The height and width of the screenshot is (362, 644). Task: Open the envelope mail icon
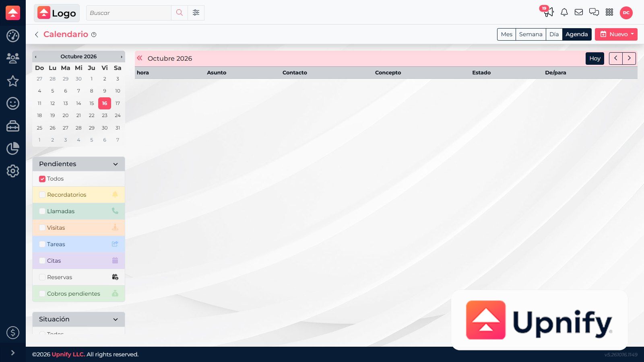pyautogui.click(x=579, y=12)
